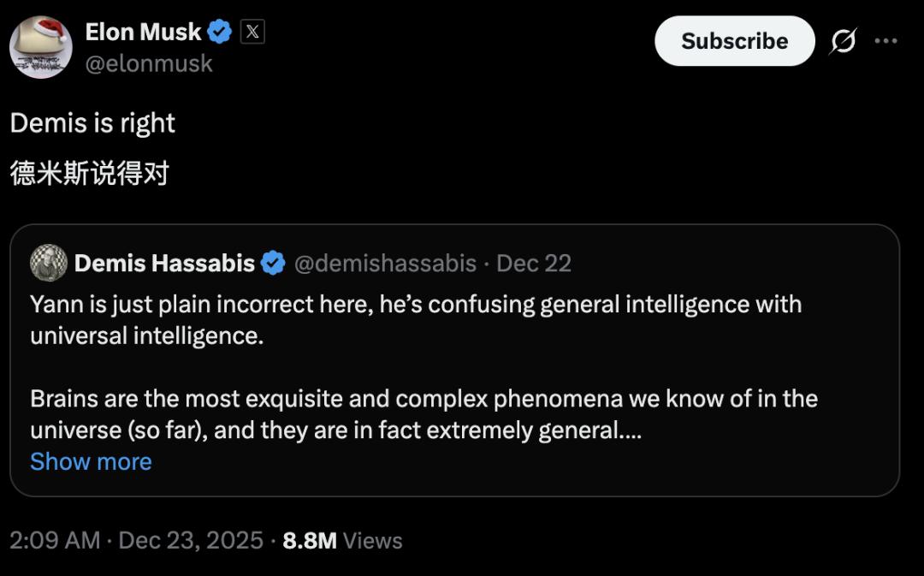Open the quoted post body about Yann
Screen dimensions: 924x576
click(x=415, y=319)
